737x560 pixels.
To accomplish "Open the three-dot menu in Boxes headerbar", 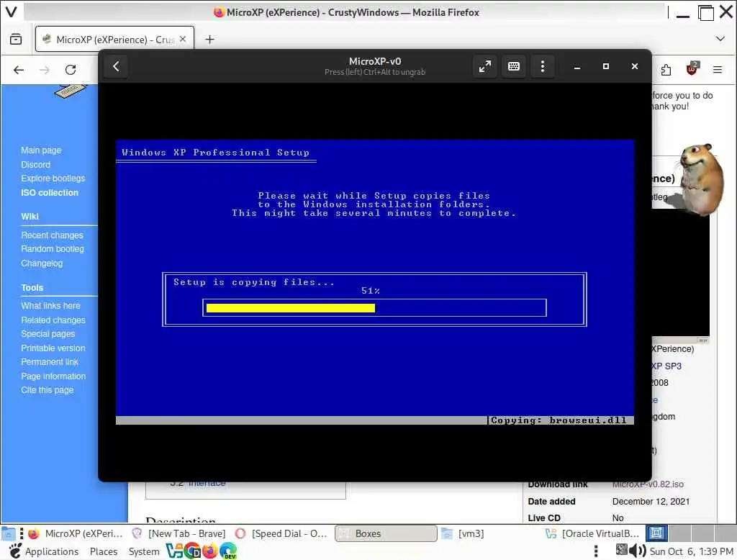I will click(543, 66).
